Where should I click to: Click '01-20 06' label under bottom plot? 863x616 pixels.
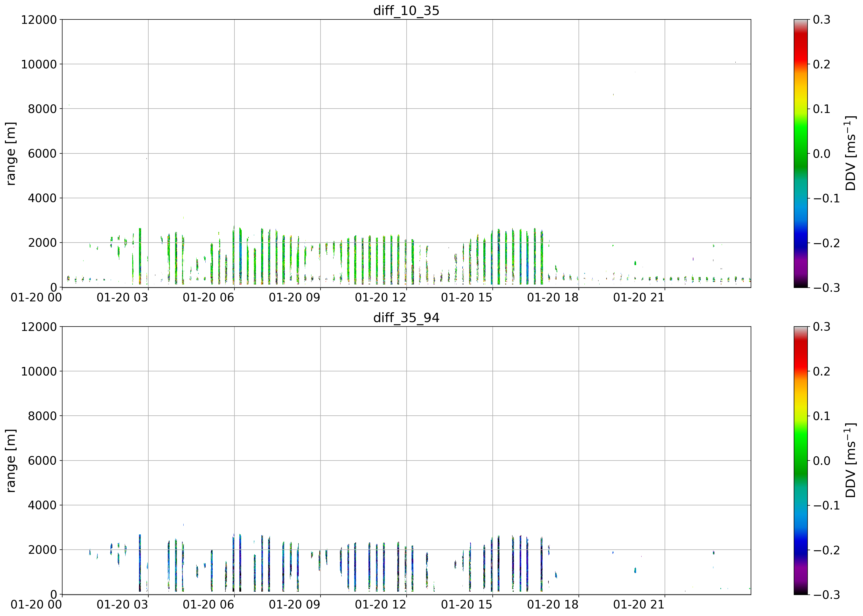(x=208, y=605)
